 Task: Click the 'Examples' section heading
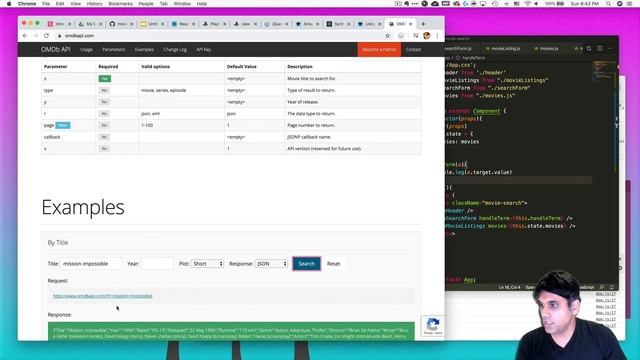(83, 207)
